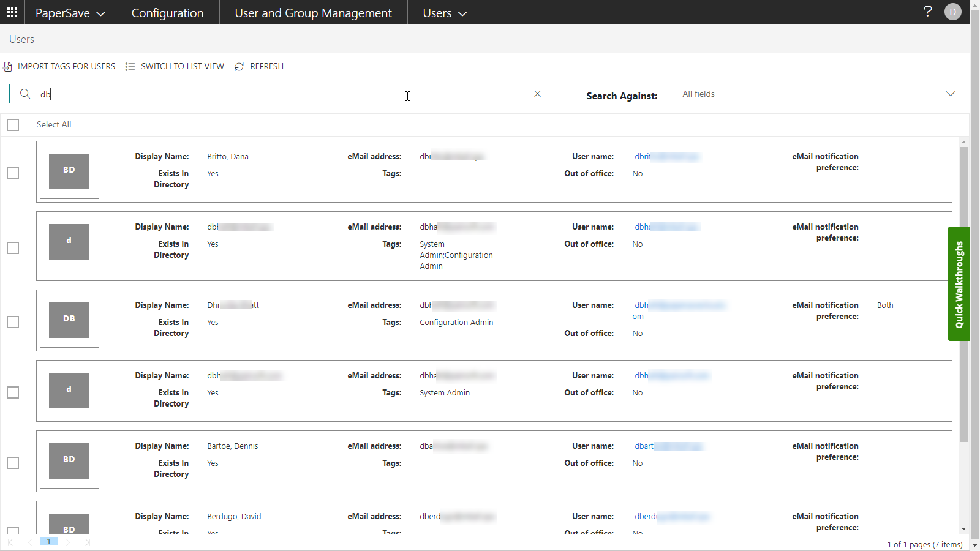Check the box for Configuration Admin user
This screenshot has height=551, width=980.
pyautogui.click(x=13, y=322)
